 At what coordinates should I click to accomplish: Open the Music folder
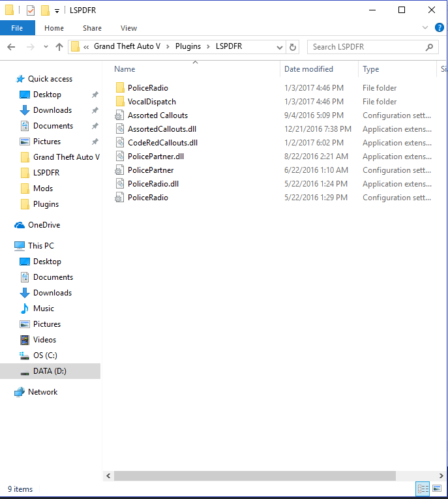click(x=44, y=309)
